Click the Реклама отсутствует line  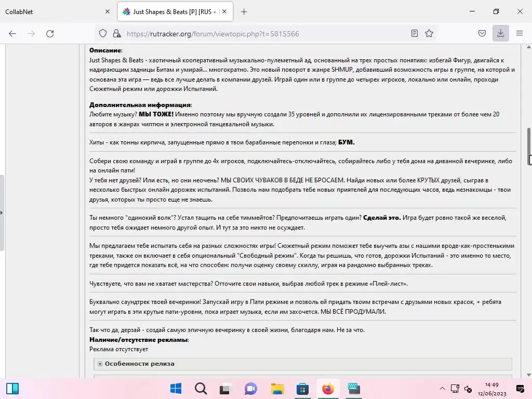119,349
